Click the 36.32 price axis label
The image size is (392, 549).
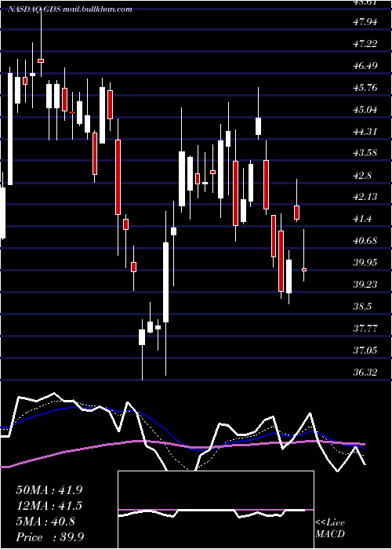[x=365, y=373]
